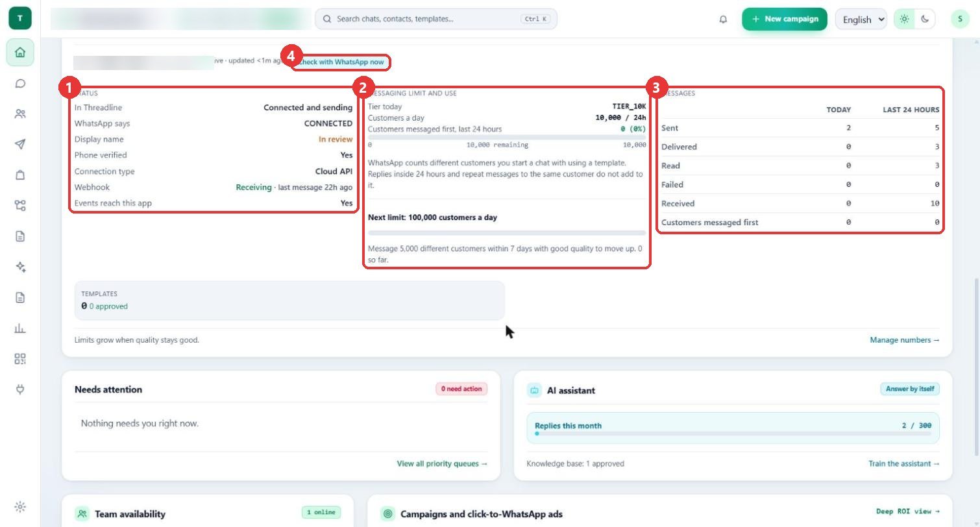Open the Train the assistant link
This screenshot has height=527, width=980.
[903, 463]
